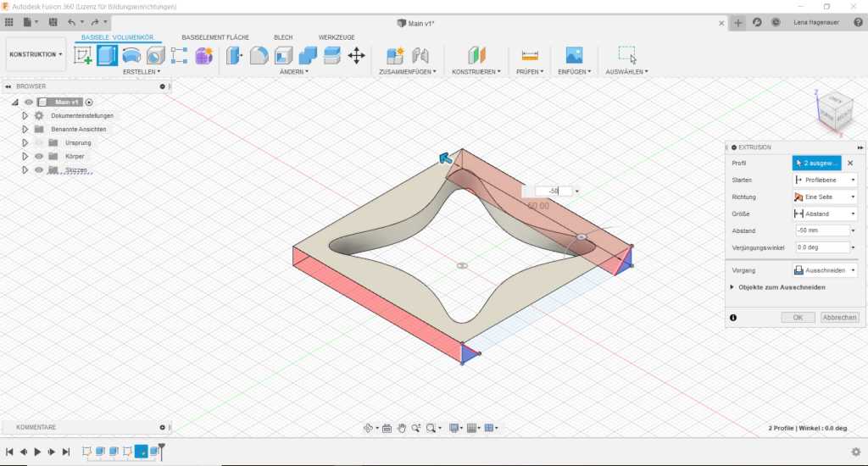Image resolution: width=868 pixels, height=466 pixels.
Task: Switch to the BLECH tab
Action: (283, 37)
